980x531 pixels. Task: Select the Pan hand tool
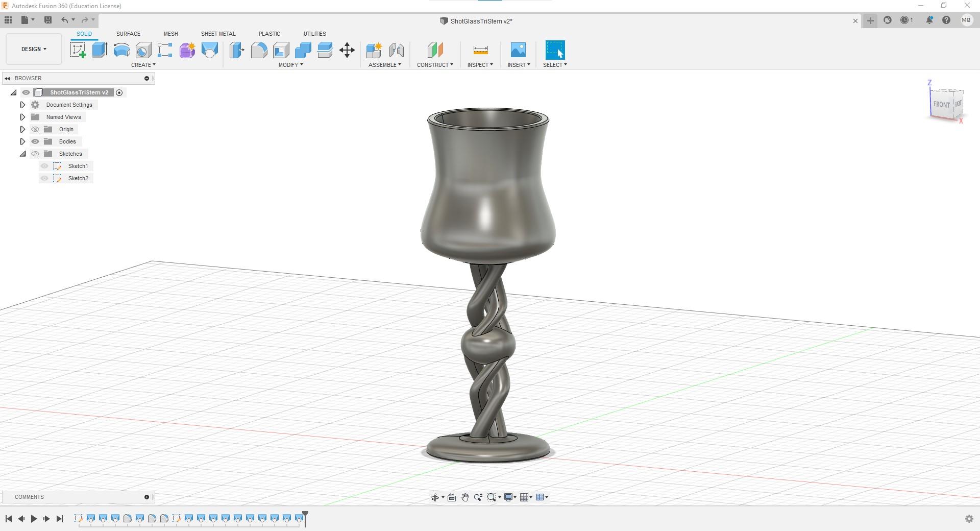click(x=465, y=497)
